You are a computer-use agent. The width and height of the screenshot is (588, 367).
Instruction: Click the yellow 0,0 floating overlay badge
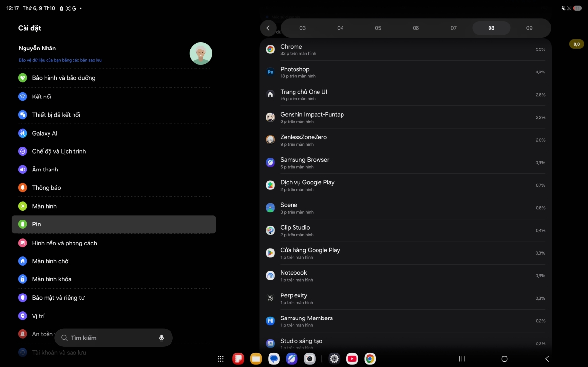576,44
